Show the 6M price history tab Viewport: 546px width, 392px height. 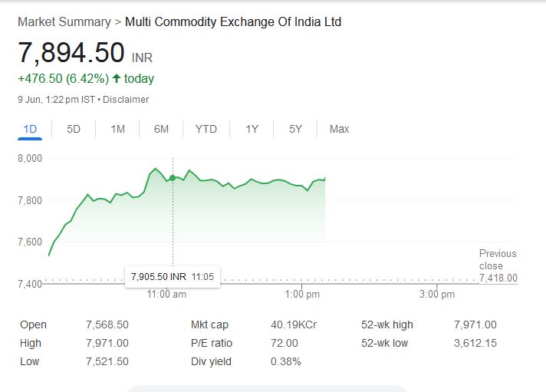tap(161, 129)
